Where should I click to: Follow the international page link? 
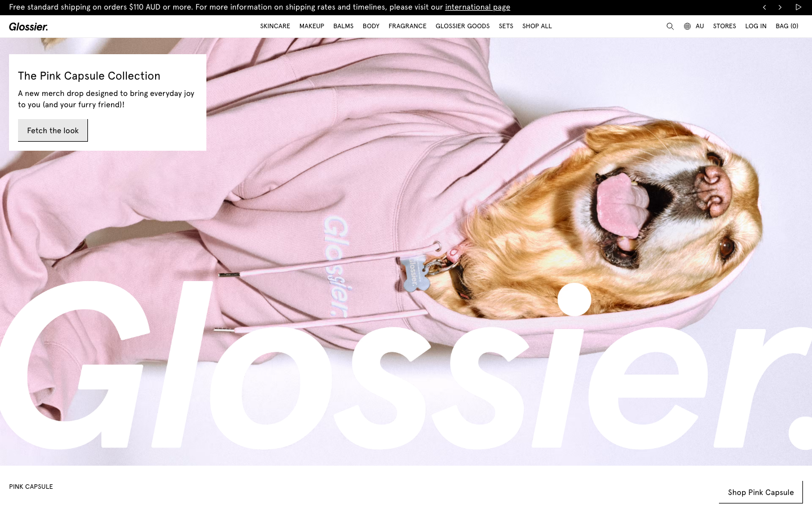(x=478, y=7)
